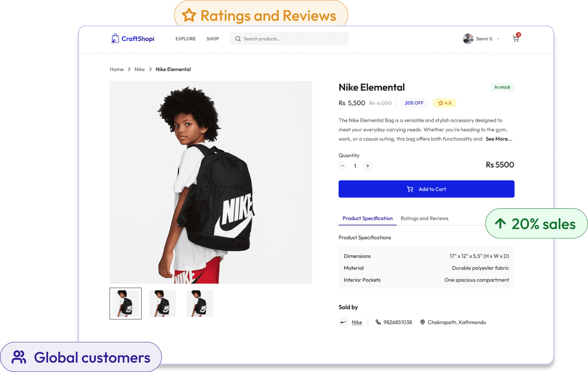Click Samir S. profile avatar
Image resolution: width=588 pixels, height=372 pixels.
[468, 39]
